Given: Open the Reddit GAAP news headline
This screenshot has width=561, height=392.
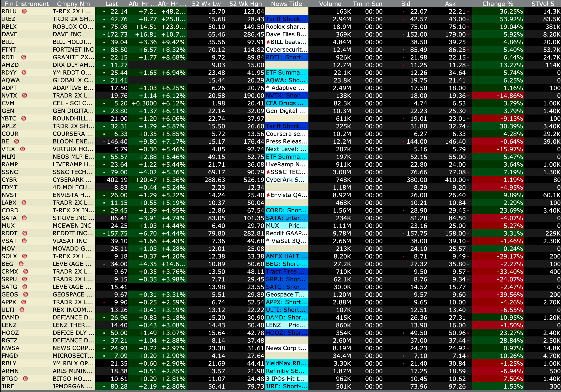Looking at the screenshot, I should point(286,233).
